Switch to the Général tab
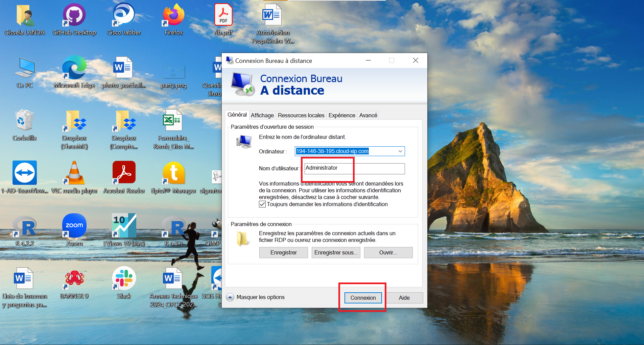644x345 pixels. point(237,115)
